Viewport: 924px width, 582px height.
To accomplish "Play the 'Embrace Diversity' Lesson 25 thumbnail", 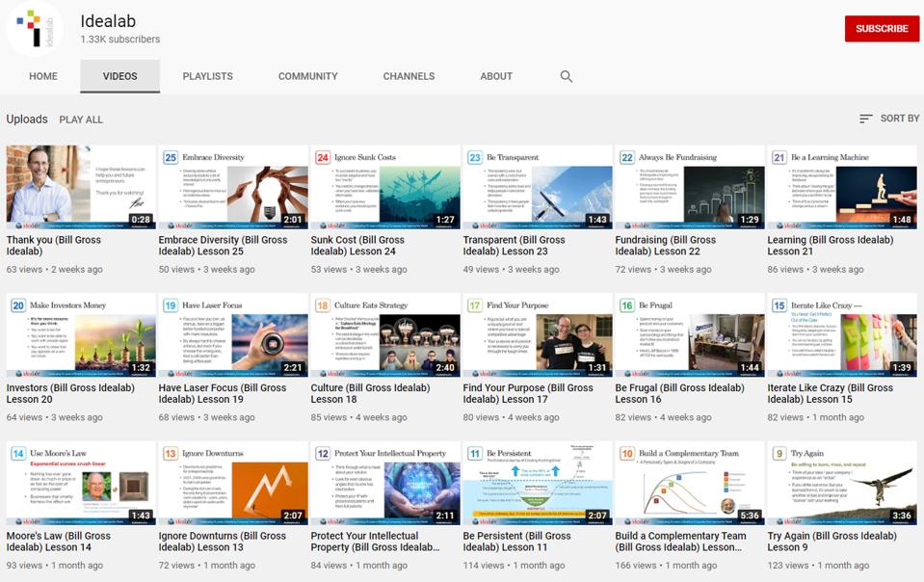I will 233,183.
